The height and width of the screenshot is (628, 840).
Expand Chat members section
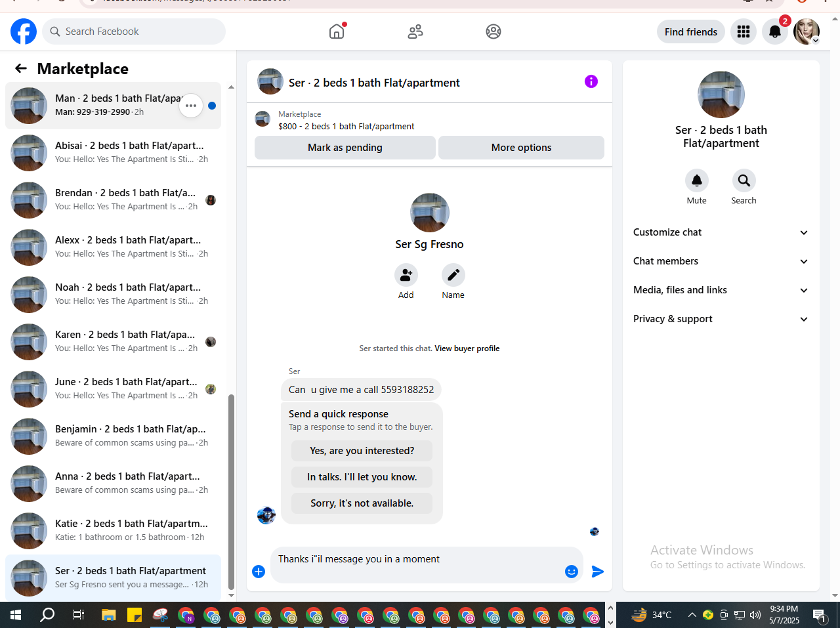coord(721,261)
